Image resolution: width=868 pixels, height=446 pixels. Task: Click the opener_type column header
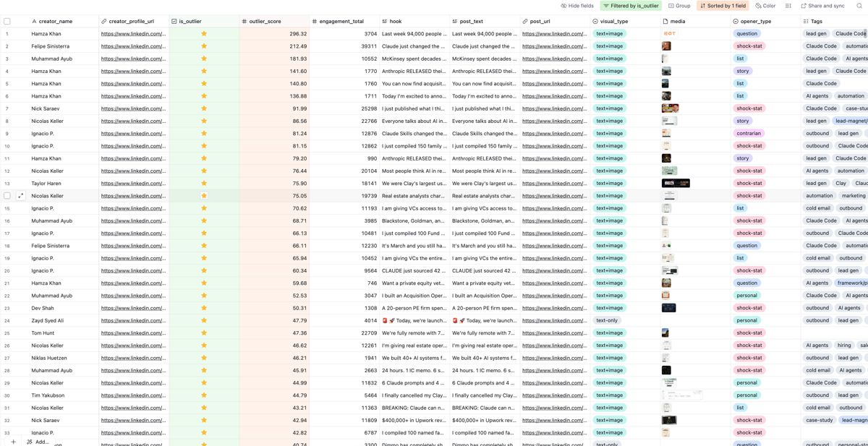765,22
